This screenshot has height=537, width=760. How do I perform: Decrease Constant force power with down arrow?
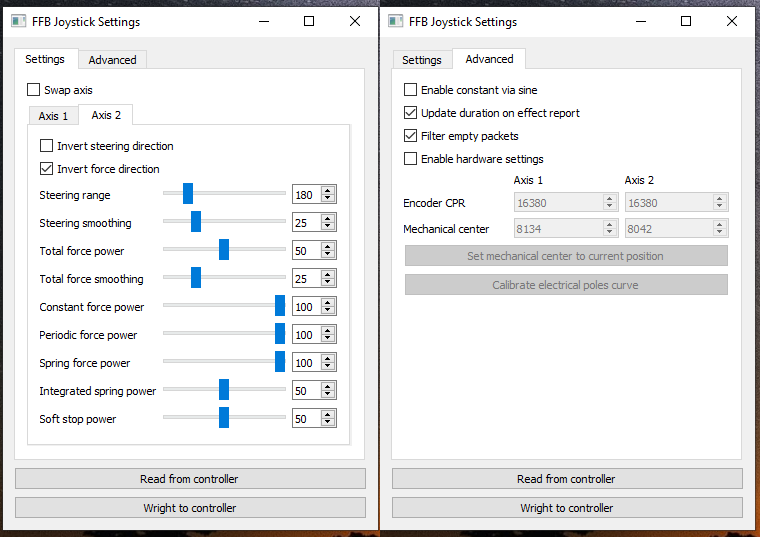pos(328,310)
